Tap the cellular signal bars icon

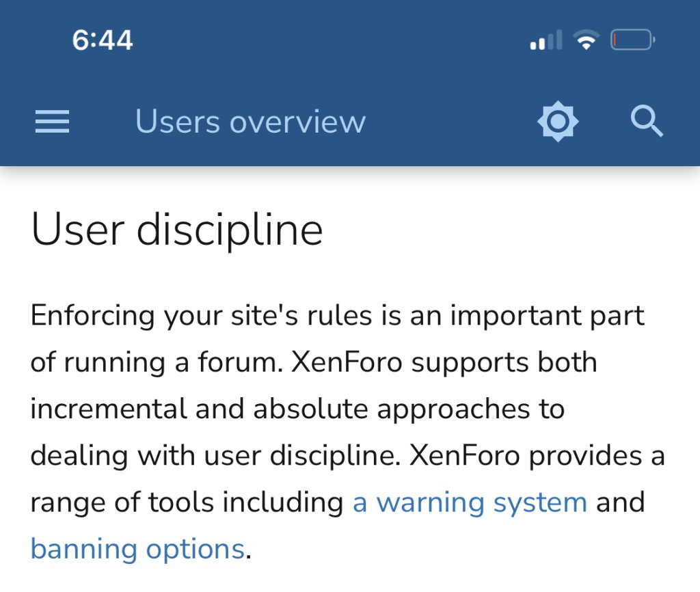tap(546, 41)
